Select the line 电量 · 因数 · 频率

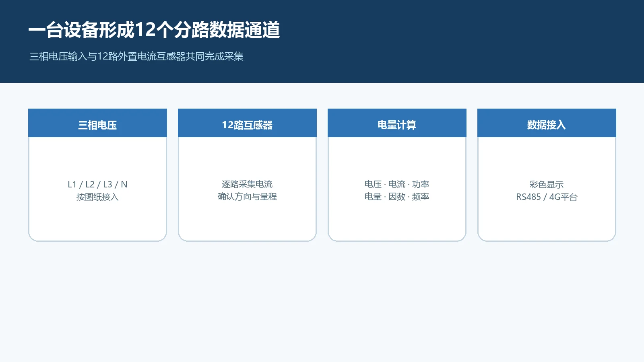397,197
